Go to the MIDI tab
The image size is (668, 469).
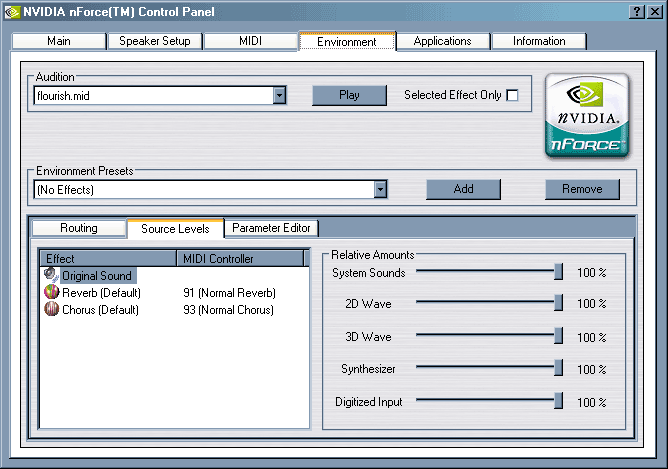click(x=250, y=41)
